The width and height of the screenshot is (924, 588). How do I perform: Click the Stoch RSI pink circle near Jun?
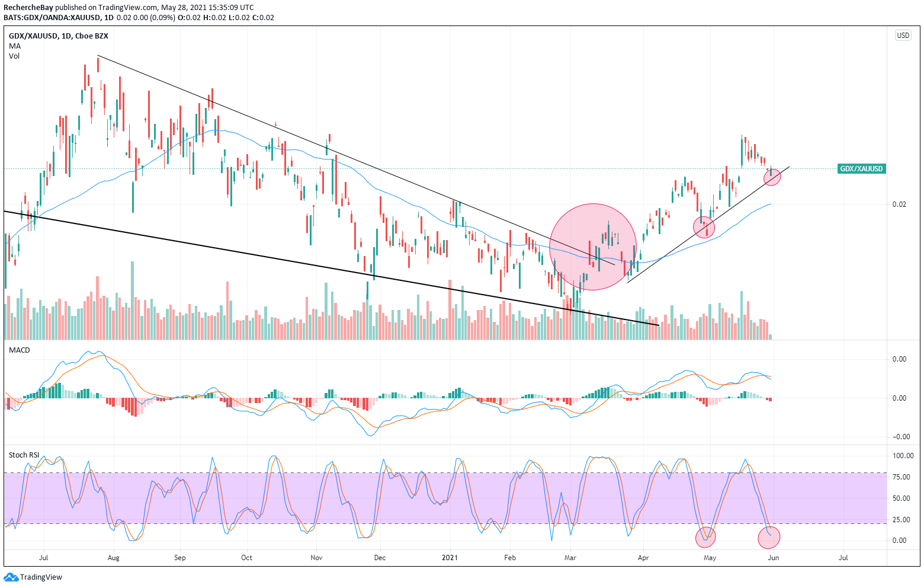pos(769,537)
